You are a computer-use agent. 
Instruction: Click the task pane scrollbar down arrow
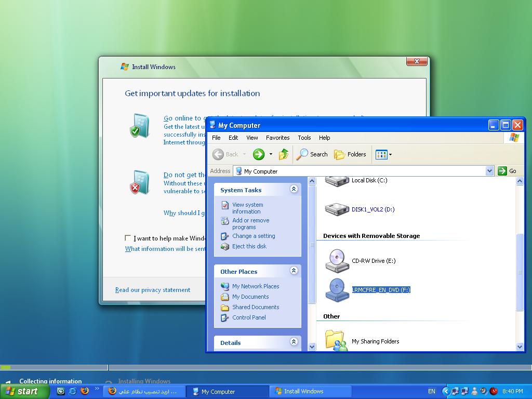pos(312,347)
